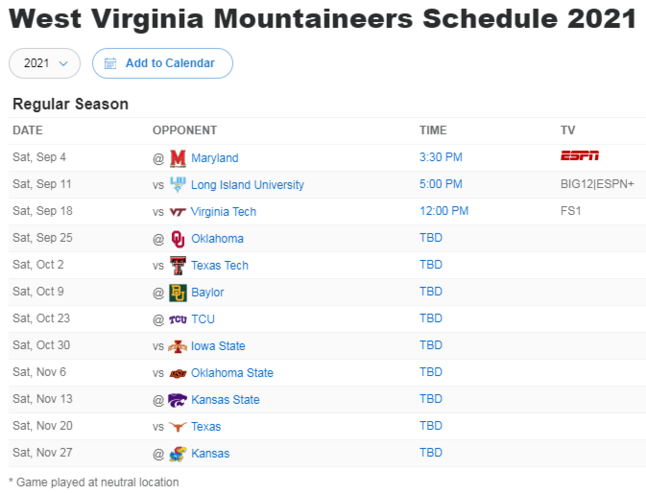Click the Baylor BU logo icon
This screenshot has height=493, width=646.
tap(178, 293)
